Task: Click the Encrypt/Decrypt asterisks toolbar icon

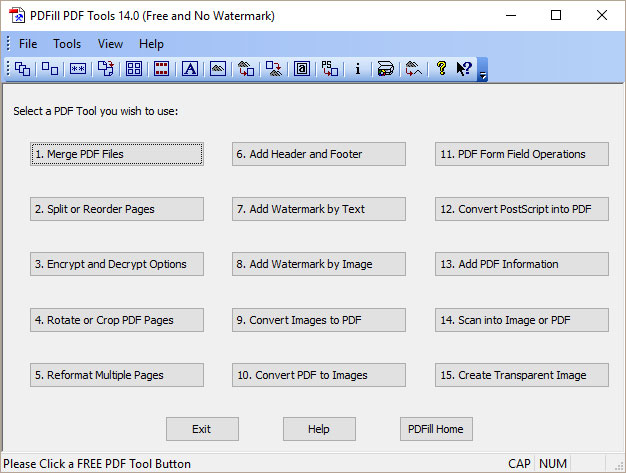Action: (78, 69)
